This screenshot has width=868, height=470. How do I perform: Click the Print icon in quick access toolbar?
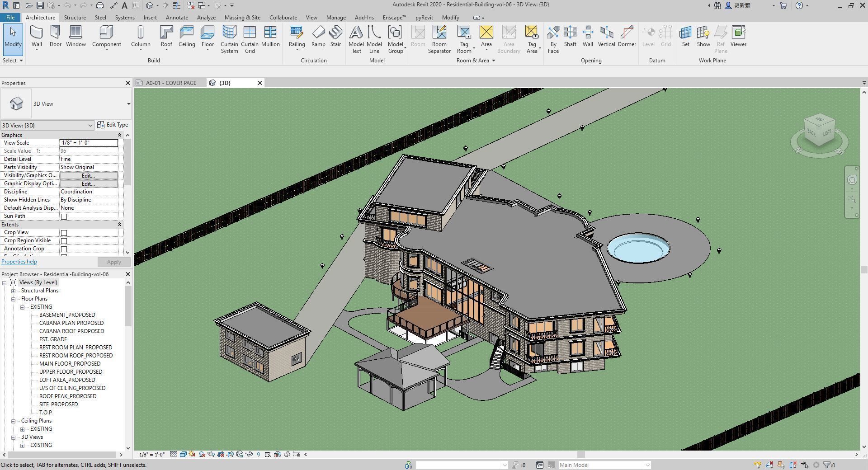(100, 5)
